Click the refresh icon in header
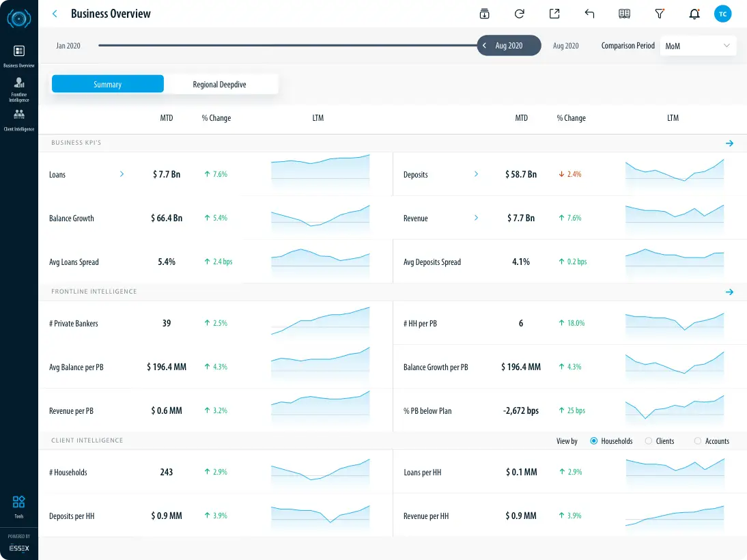The height and width of the screenshot is (560, 747). (x=519, y=14)
